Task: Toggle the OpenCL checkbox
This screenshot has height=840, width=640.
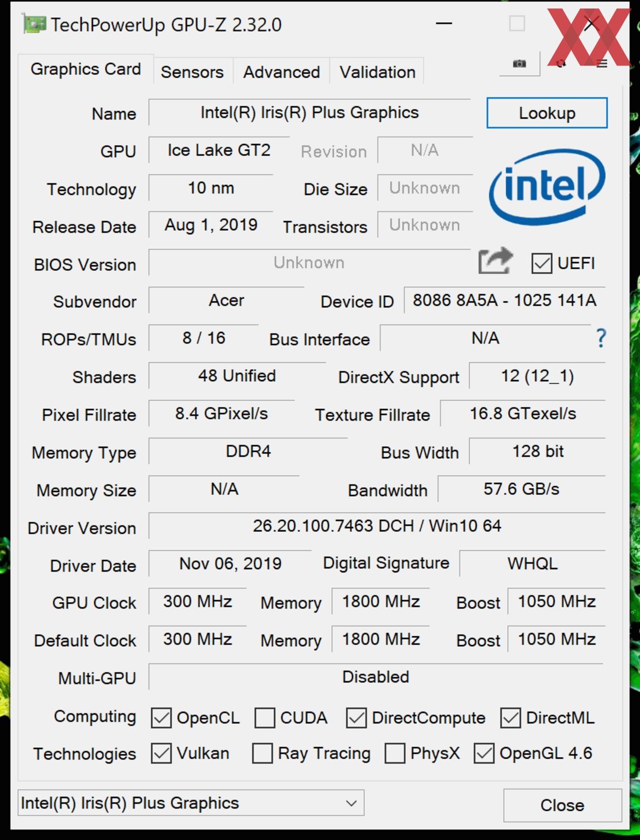Action: point(161,718)
